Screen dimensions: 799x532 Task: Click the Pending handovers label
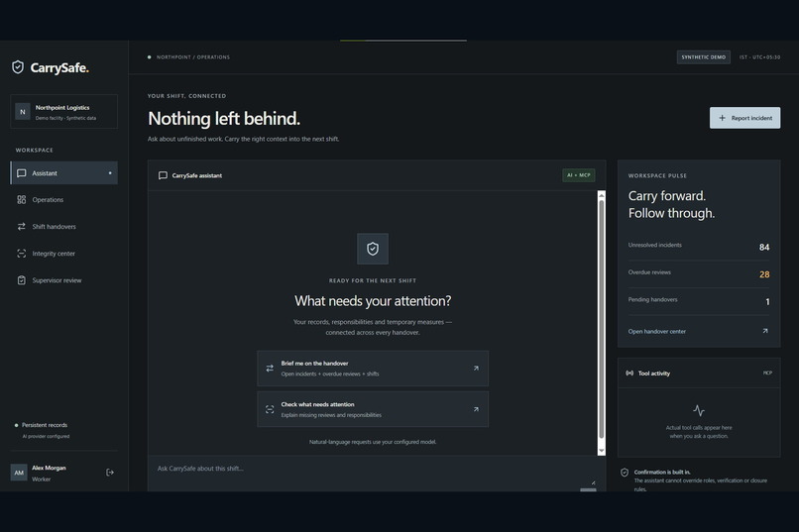(x=652, y=299)
